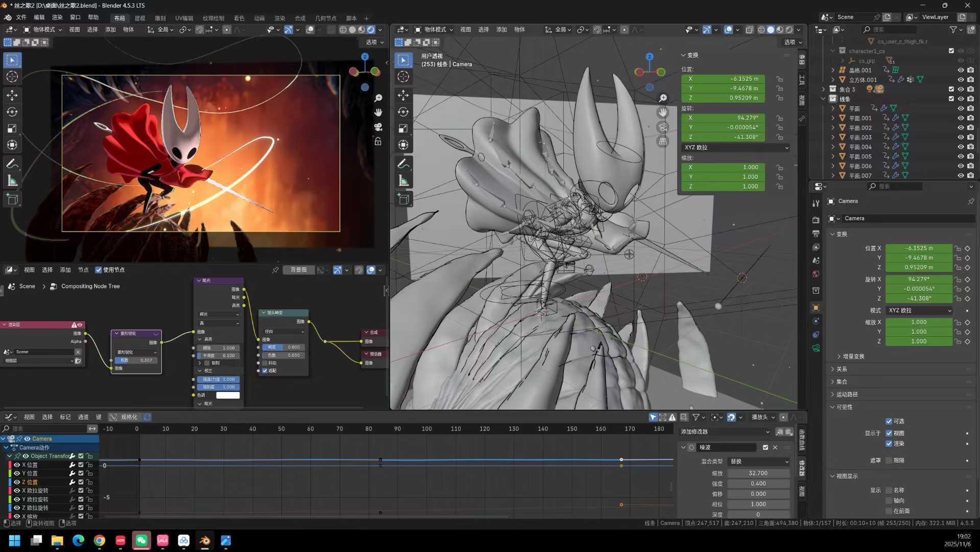The width and height of the screenshot is (980, 552).
Task: Open Google Chrome from the taskbar
Action: point(100,540)
